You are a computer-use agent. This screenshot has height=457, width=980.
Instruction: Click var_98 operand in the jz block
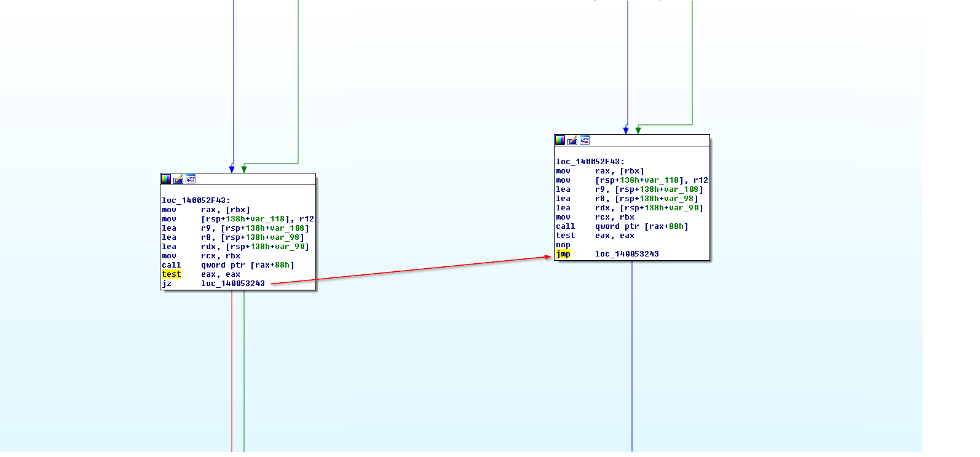[x=285, y=237]
